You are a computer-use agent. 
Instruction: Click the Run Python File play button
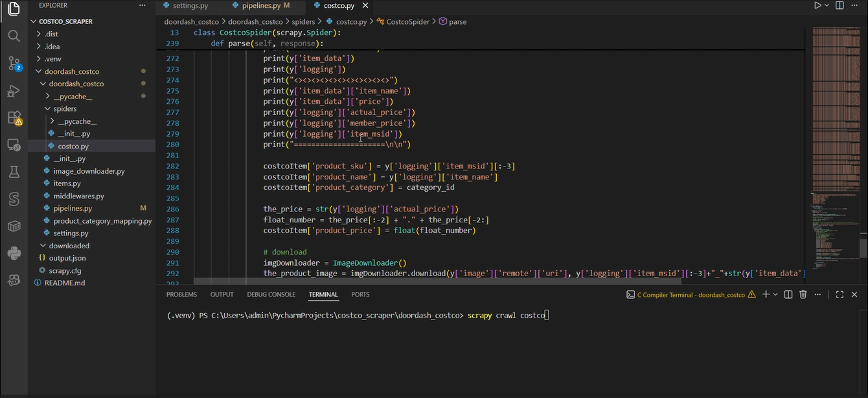tap(817, 5)
